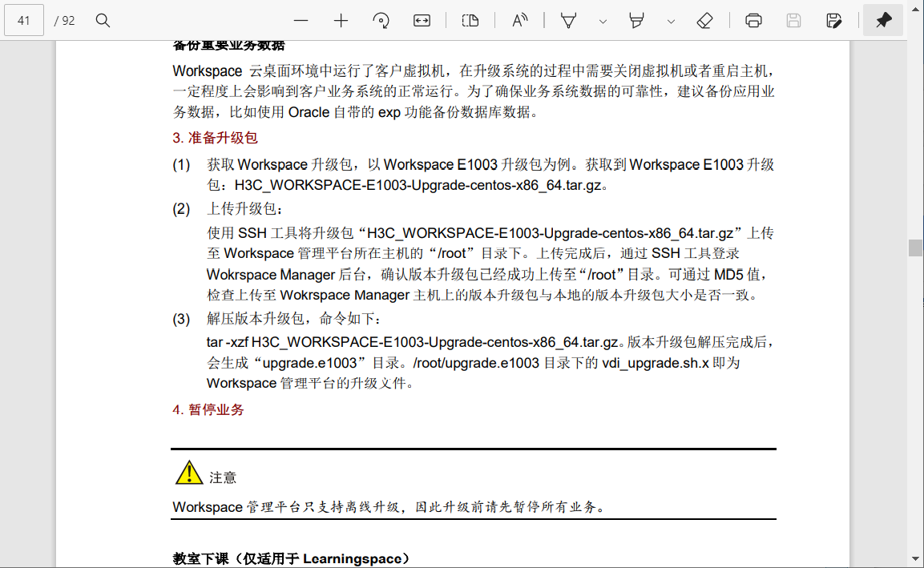Click the text 'Oracle 自带的 exp 功能'
The image size is (924, 568).
point(359,112)
